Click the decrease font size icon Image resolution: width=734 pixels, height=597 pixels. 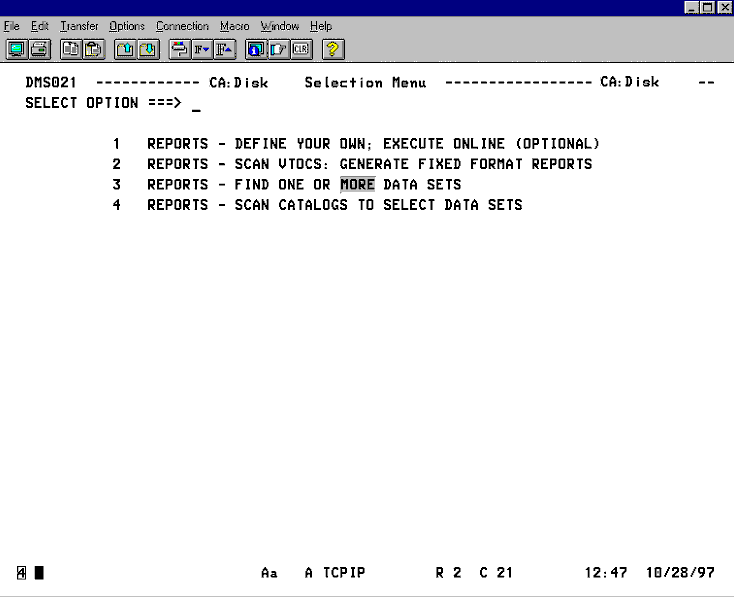click(x=202, y=49)
